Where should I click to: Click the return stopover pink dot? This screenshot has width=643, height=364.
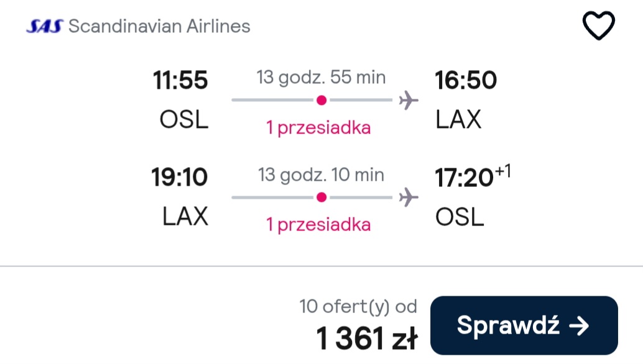point(321,198)
